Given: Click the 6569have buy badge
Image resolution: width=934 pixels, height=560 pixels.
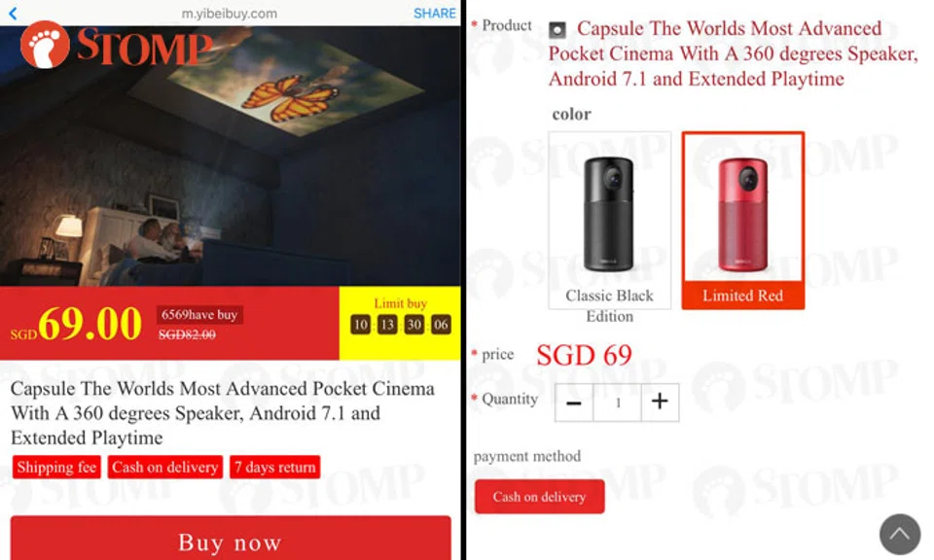Looking at the screenshot, I should click(198, 314).
